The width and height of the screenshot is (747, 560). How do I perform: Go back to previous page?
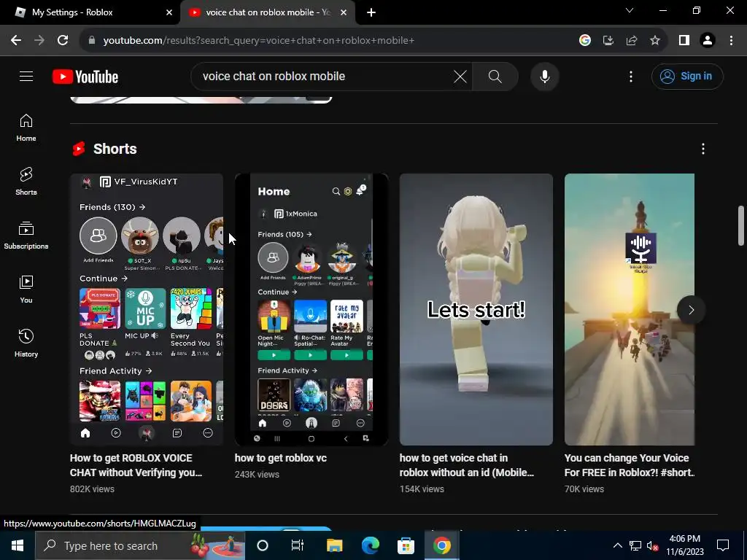pos(16,41)
